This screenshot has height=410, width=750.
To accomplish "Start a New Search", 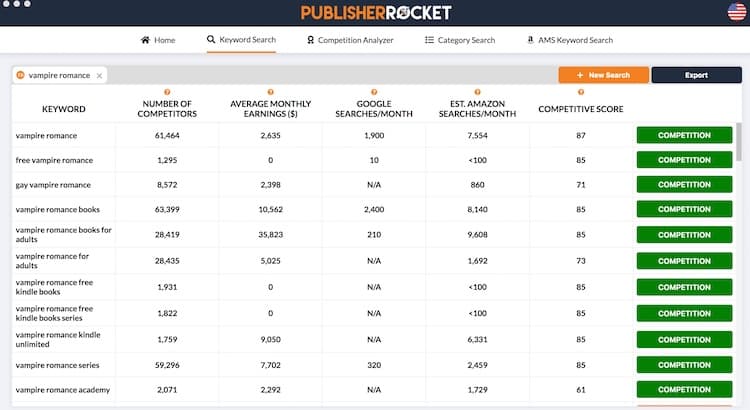I will pyautogui.click(x=603, y=75).
